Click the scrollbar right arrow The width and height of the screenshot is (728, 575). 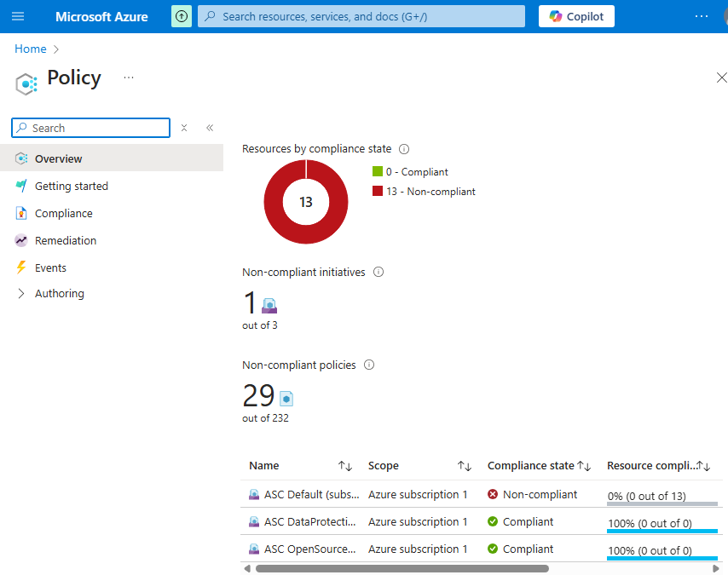(716, 568)
